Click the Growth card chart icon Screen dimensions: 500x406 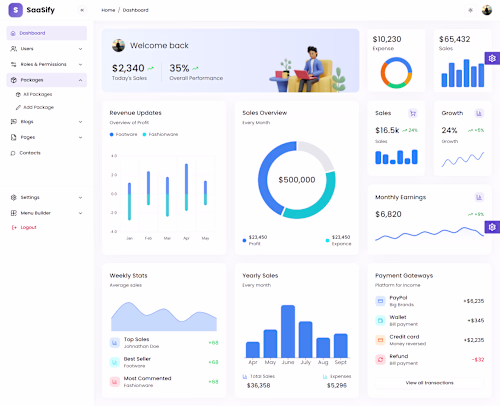coord(479,113)
